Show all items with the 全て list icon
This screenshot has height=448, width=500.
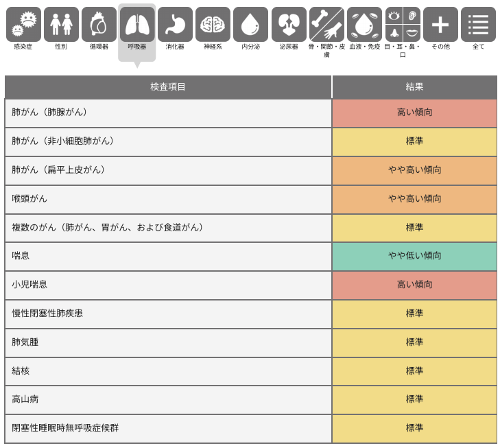pyautogui.click(x=478, y=25)
